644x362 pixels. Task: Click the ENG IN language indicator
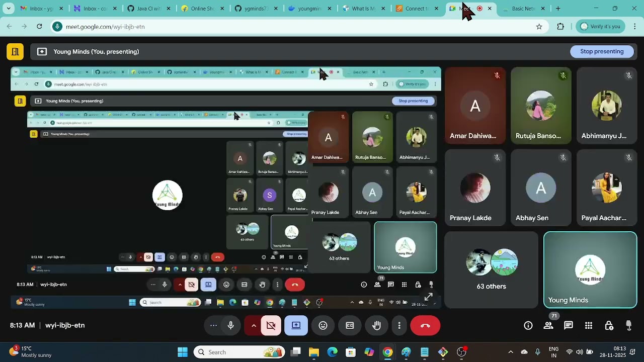[553, 352]
